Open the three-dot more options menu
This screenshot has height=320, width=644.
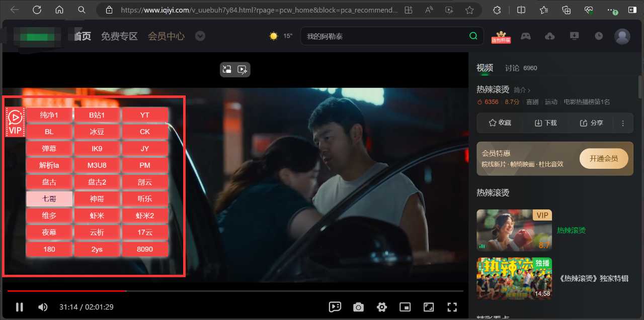pos(623,123)
